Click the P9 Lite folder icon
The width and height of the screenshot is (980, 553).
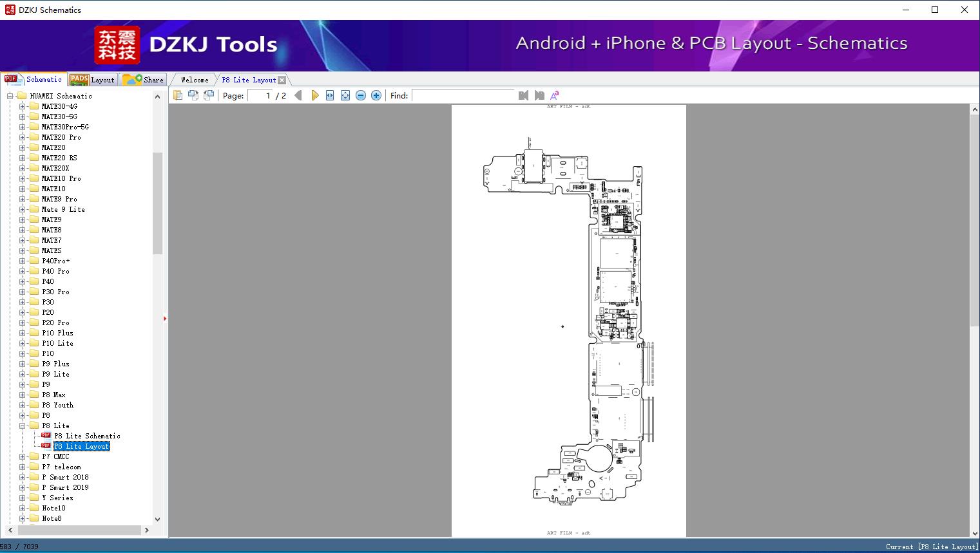(x=34, y=374)
